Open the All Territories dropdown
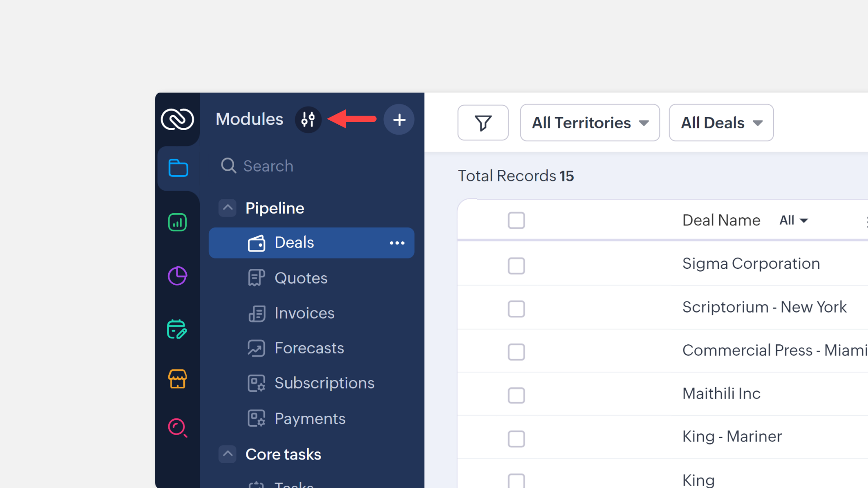 tap(590, 123)
